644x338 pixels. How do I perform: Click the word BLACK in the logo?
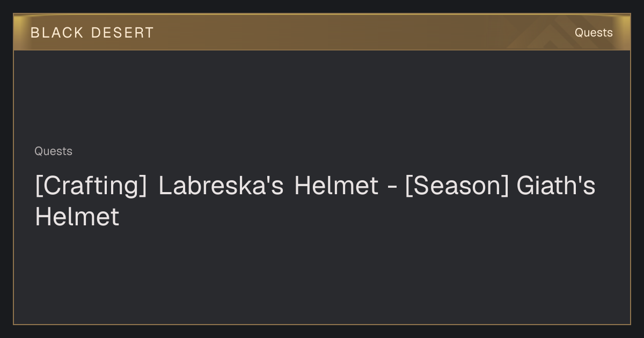[x=57, y=33]
